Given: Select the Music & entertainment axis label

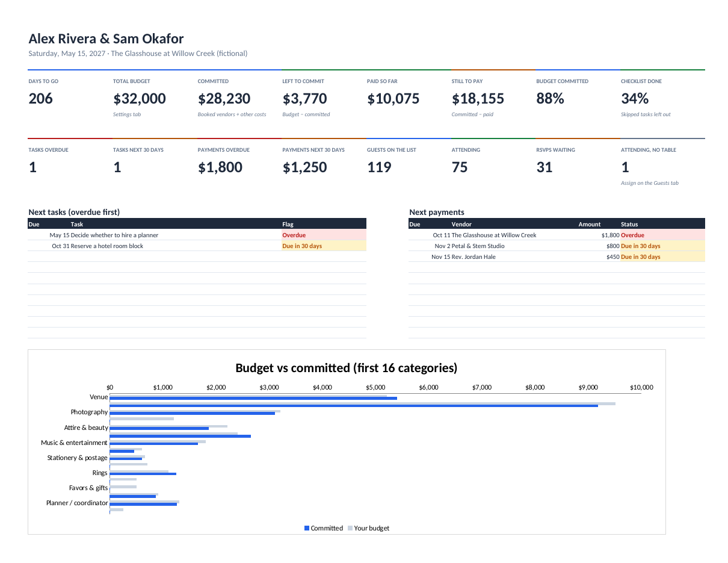Looking at the screenshot, I should point(74,443).
